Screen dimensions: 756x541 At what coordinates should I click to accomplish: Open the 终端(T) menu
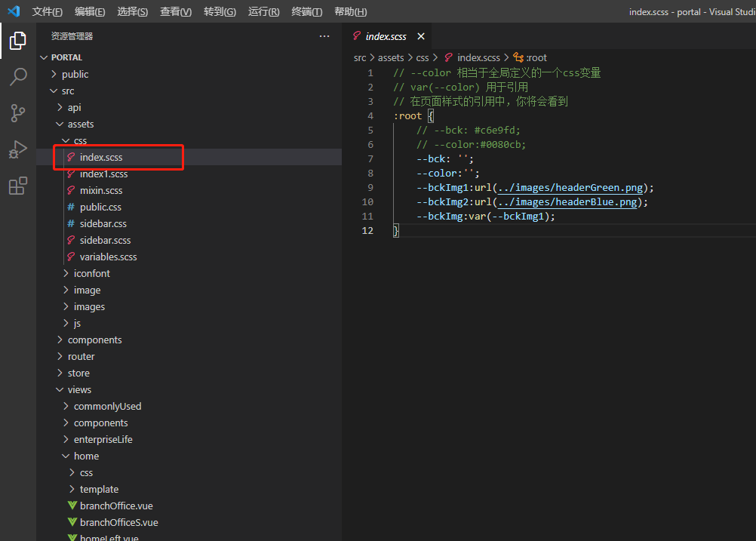coord(306,11)
